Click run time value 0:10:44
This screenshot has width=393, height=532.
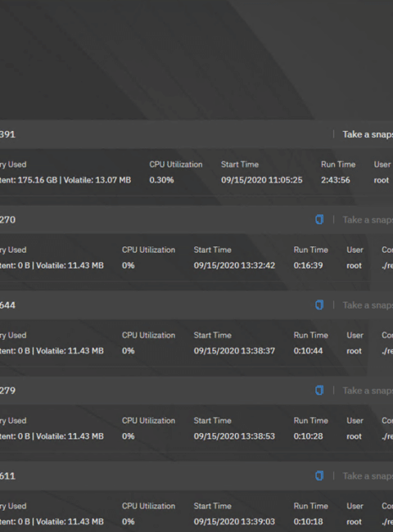coord(308,351)
